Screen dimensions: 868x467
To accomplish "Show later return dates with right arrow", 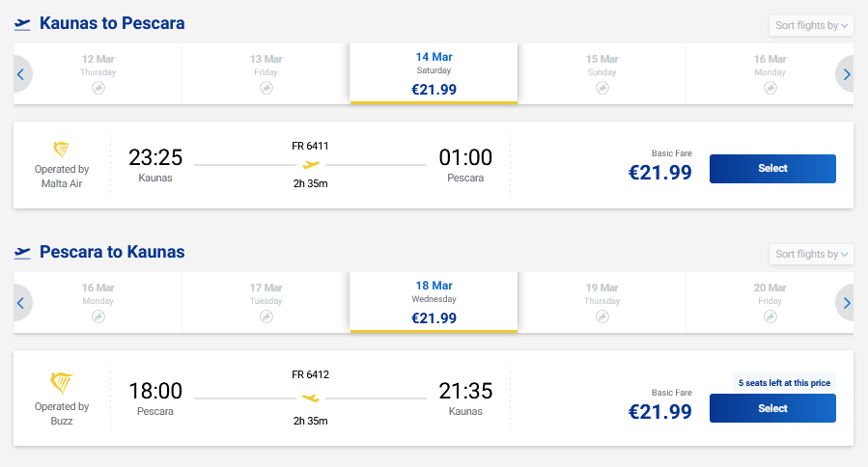I will tap(847, 303).
